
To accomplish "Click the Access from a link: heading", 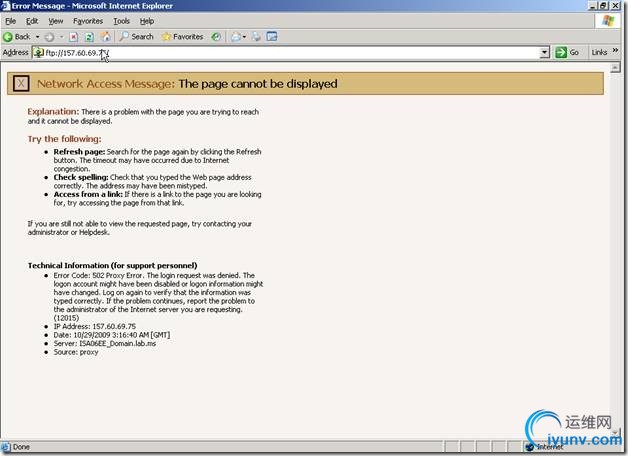I will (88, 194).
